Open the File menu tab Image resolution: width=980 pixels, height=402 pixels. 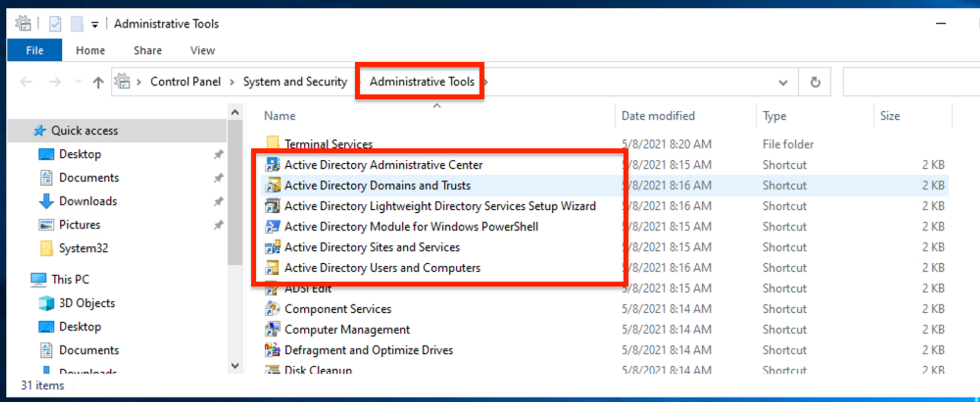pos(35,50)
